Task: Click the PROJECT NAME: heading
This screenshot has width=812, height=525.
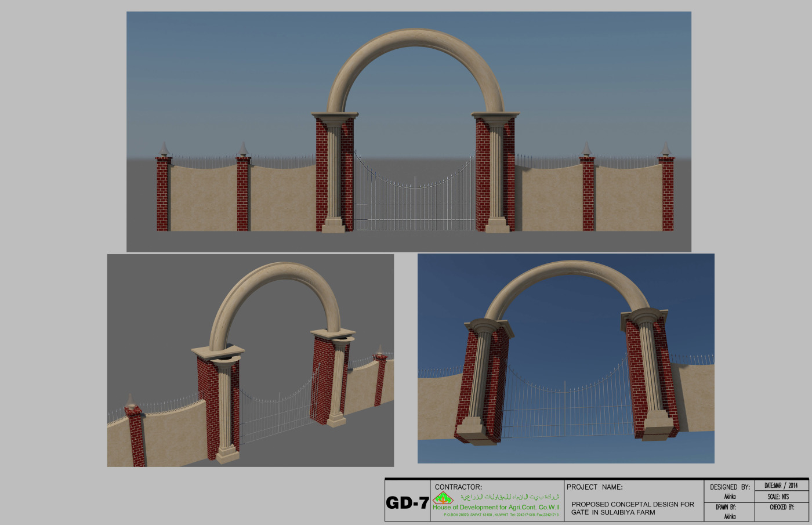Action: [x=594, y=487]
